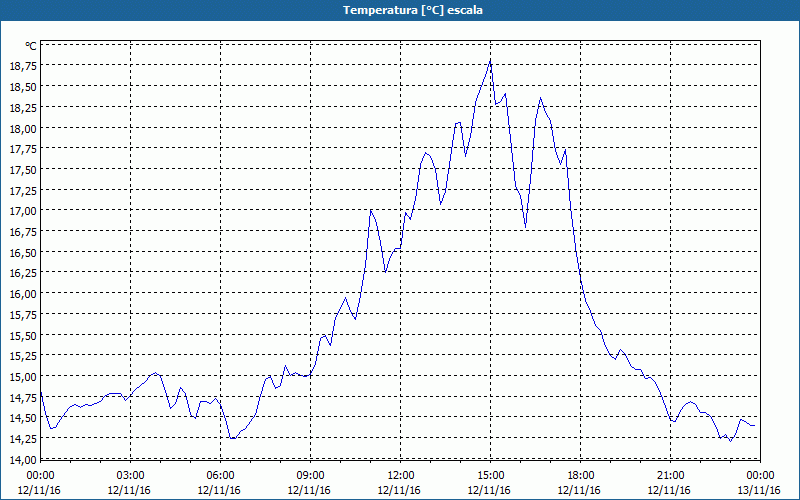Click the 'Temperatura [°C] escala' title

click(x=412, y=10)
